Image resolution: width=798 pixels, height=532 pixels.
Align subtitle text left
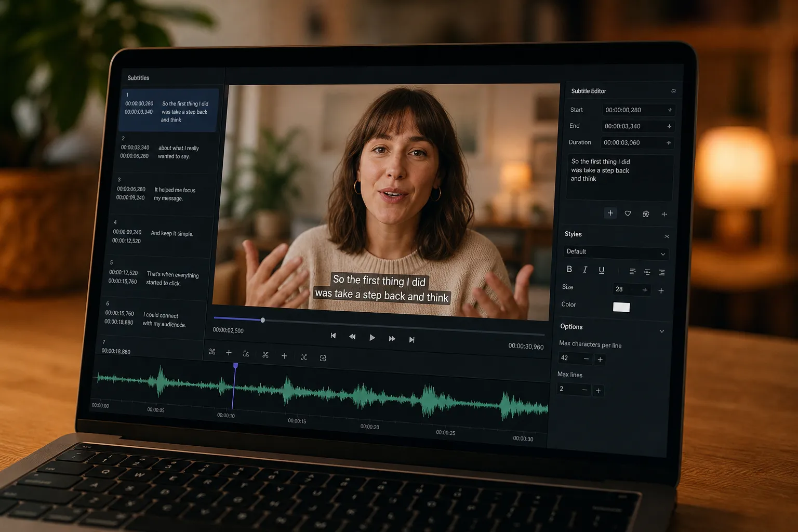[632, 271]
